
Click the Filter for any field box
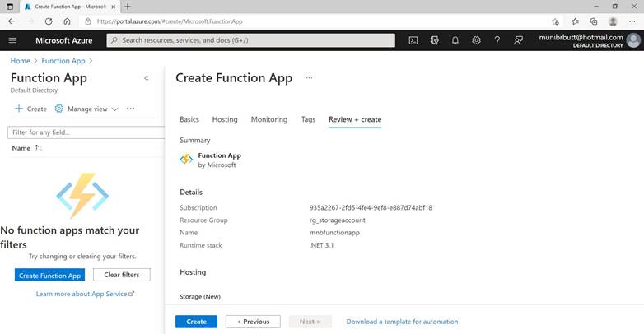click(x=86, y=132)
